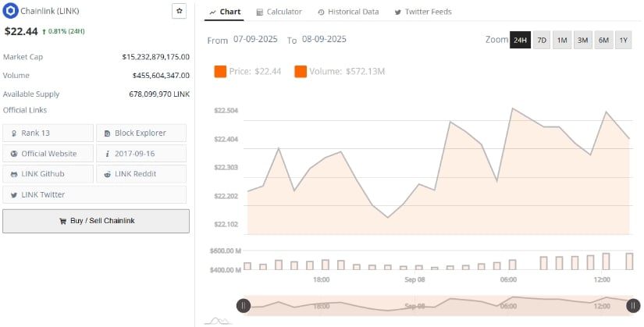This screenshot has width=644, height=327.
Task: Click the Official Links label
Action: tap(25, 110)
